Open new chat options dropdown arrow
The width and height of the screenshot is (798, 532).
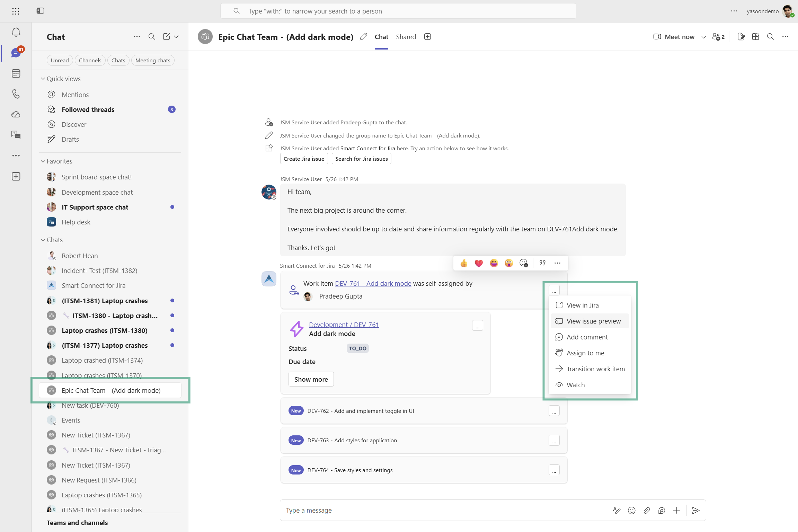[x=176, y=37]
